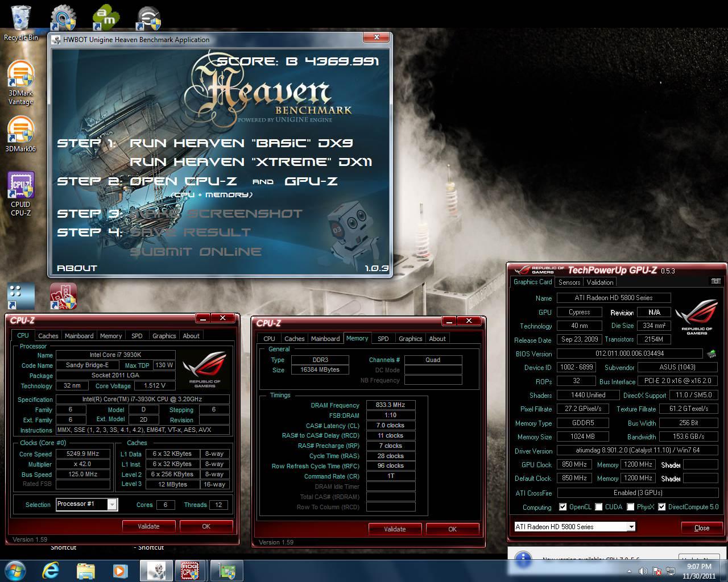728x582 pixels.
Task: Click the window icon in the Heaven title bar
Action: (x=56, y=39)
